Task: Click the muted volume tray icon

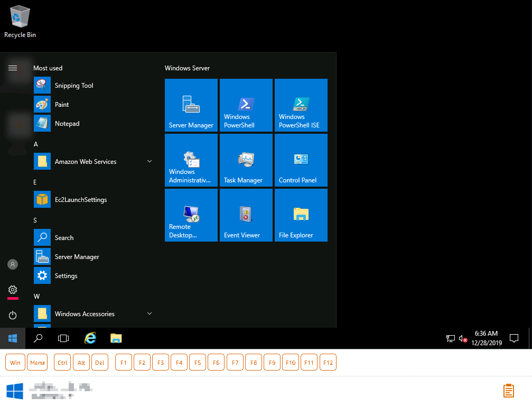Action: 463,338
